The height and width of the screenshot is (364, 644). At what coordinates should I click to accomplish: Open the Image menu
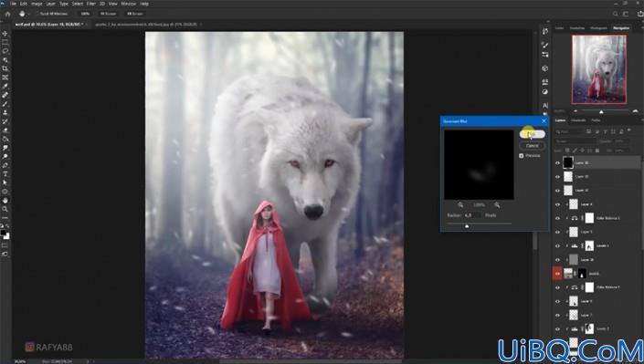coord(37,4)
